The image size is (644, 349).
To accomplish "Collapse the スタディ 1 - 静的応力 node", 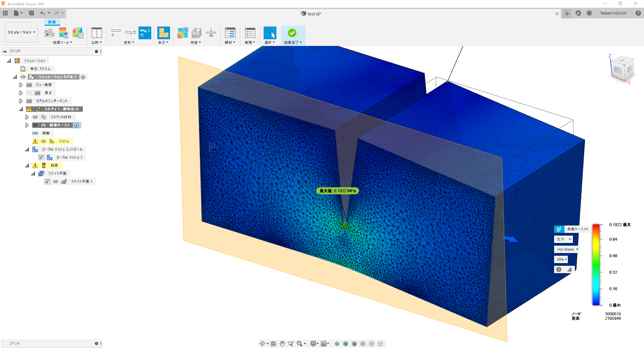I will point(21,109).
